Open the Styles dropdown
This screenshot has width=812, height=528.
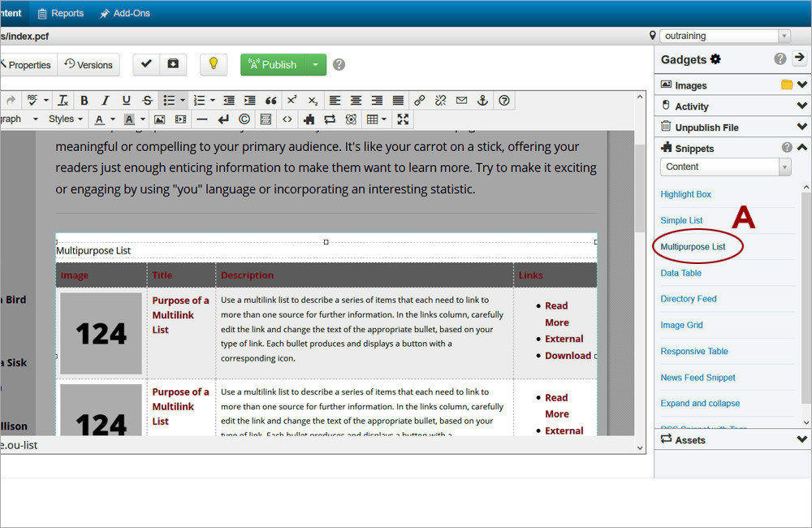tap(65, 119)
